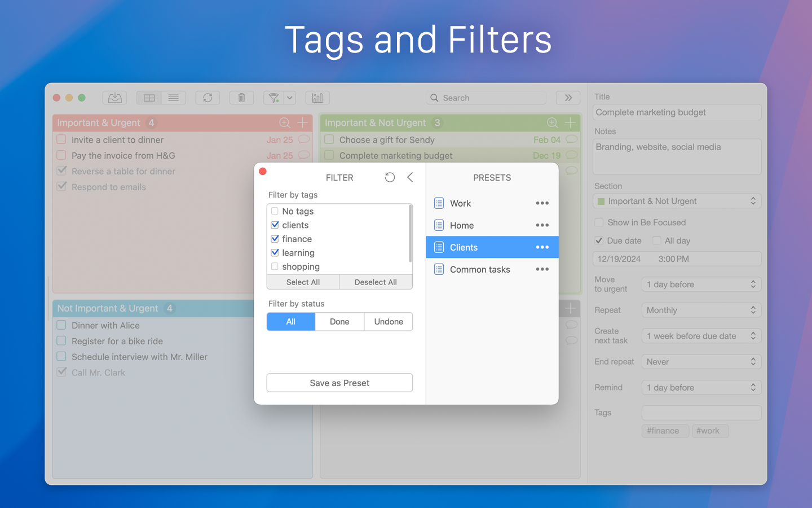Viewport: 812px width, 508px height.
Task: Click Save as Preset button
Action: pyautogui.click(x=339, y=383)
